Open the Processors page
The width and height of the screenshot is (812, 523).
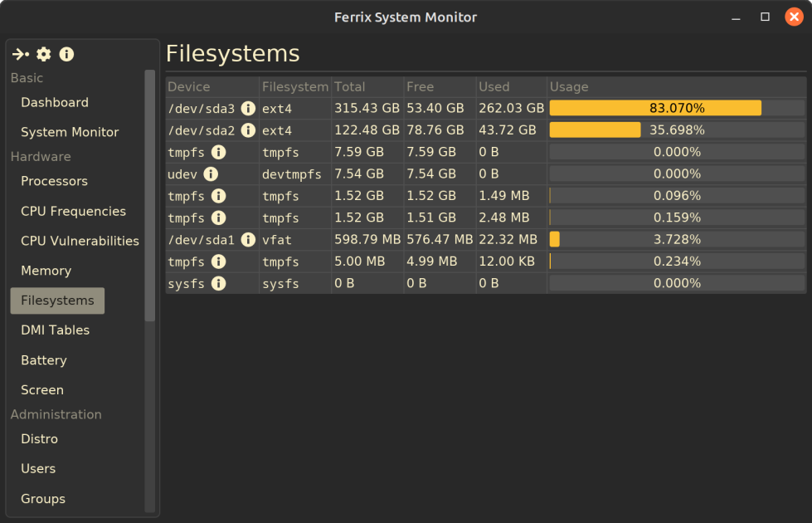(x=54, y=182)
